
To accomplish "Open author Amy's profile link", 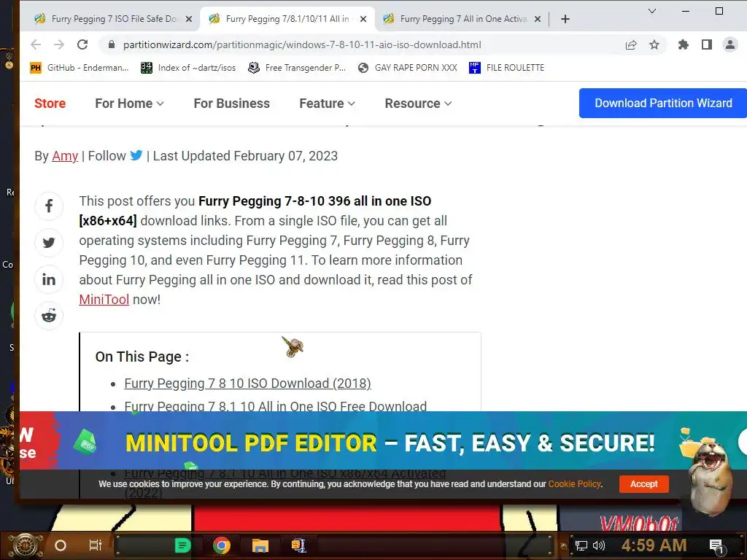I will click(x=65, y=156).
